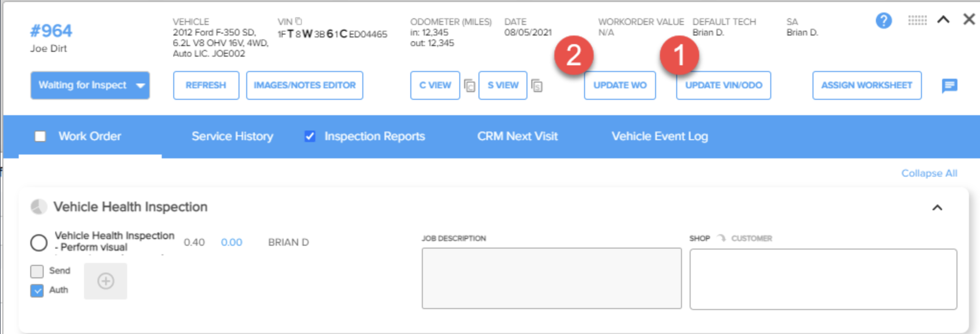Click the shop-to-customer copy arrow icon

point(721,238)
